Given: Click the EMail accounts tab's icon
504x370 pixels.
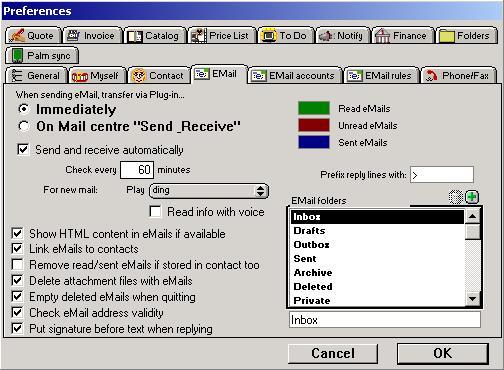Looking at the screenshot, I should [259, 76].
